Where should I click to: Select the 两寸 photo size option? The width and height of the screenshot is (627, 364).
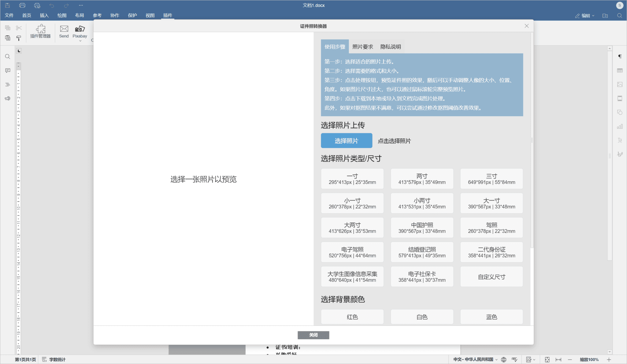point(421,178)
